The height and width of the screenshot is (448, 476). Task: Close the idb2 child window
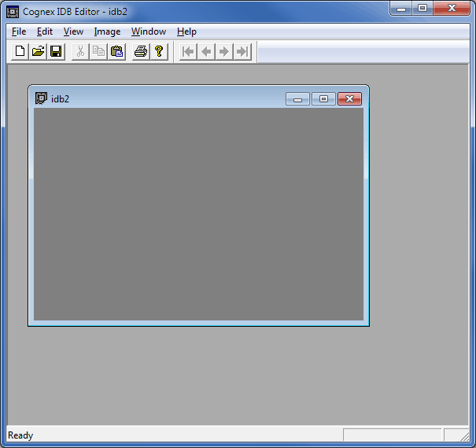tap(349, 99)
